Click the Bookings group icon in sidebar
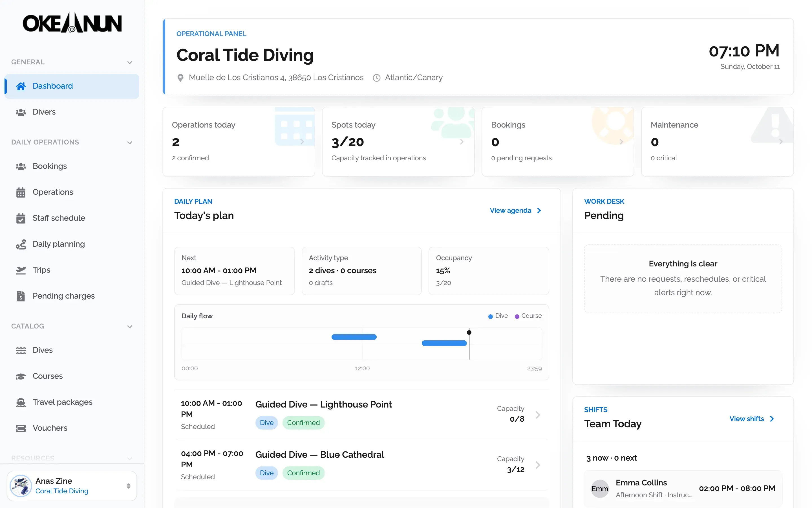Screen dimensions: 812x508 (21, 166)
